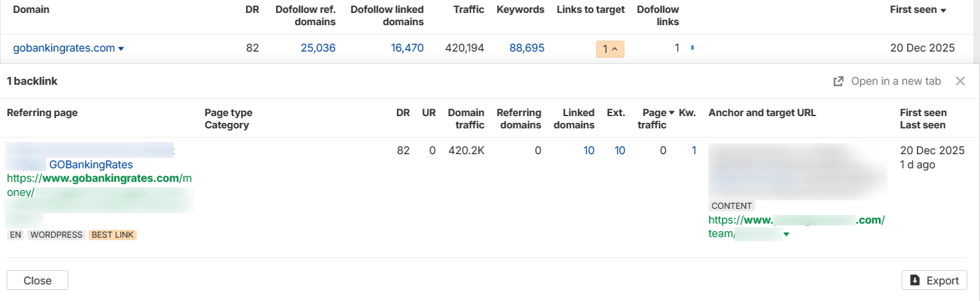980x301 pixels.
Task: Open the 25,036 dofollow ref. domains link
Action: [x=318, y=48]
